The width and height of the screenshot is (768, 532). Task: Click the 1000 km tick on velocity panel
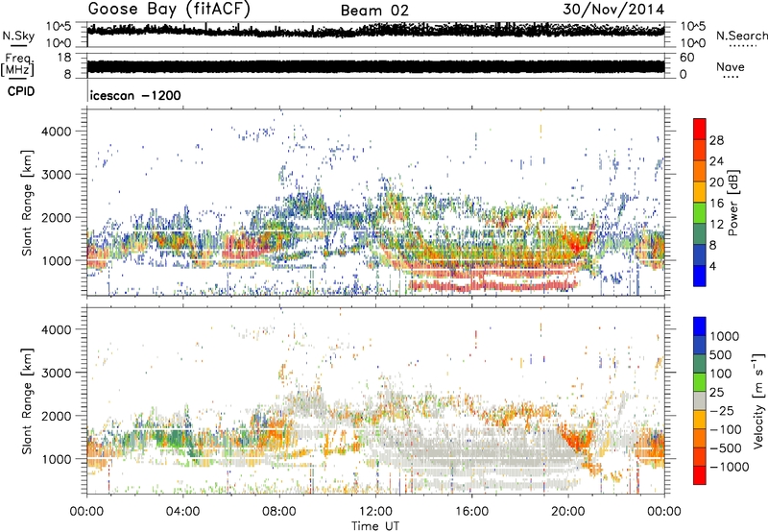57,459
